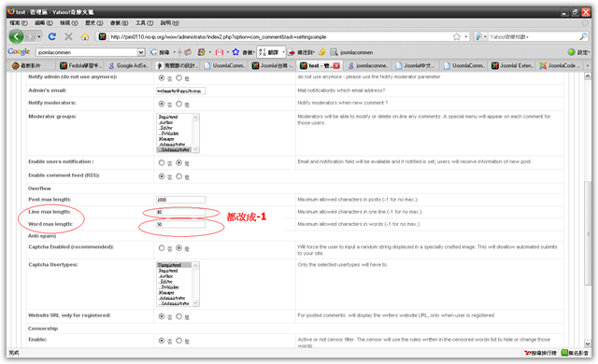Switch to the Google AdSe.. tab
The height and width of the screenshot is (364, 598).
point(129,66)
